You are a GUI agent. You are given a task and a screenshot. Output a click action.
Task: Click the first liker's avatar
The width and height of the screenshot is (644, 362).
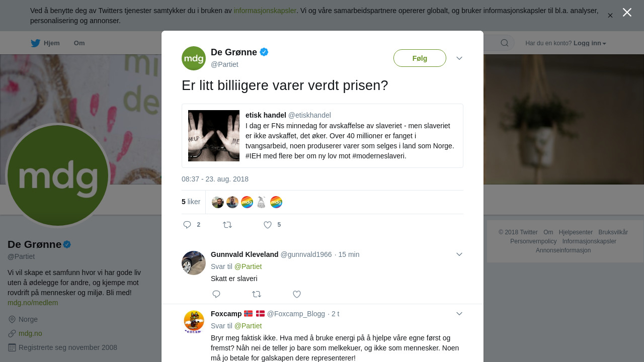[218, 202]
